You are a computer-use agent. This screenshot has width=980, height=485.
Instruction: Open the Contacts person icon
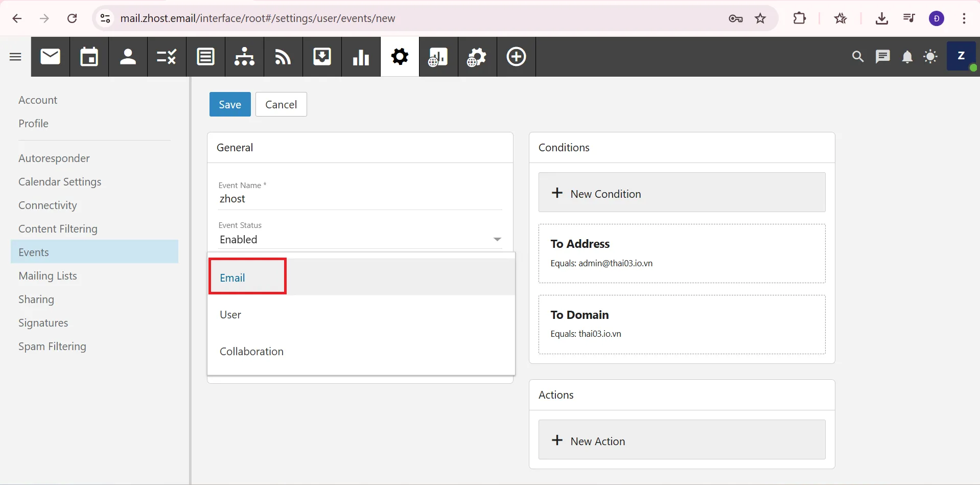click(128, 57)
